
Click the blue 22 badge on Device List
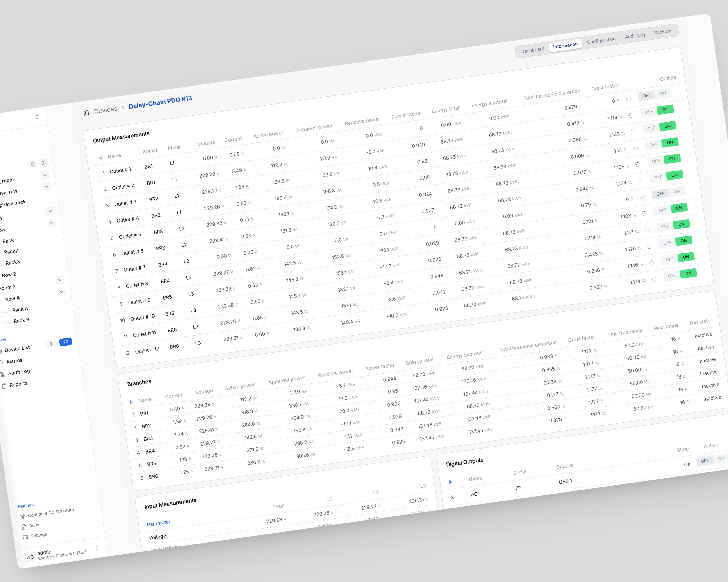66,342
